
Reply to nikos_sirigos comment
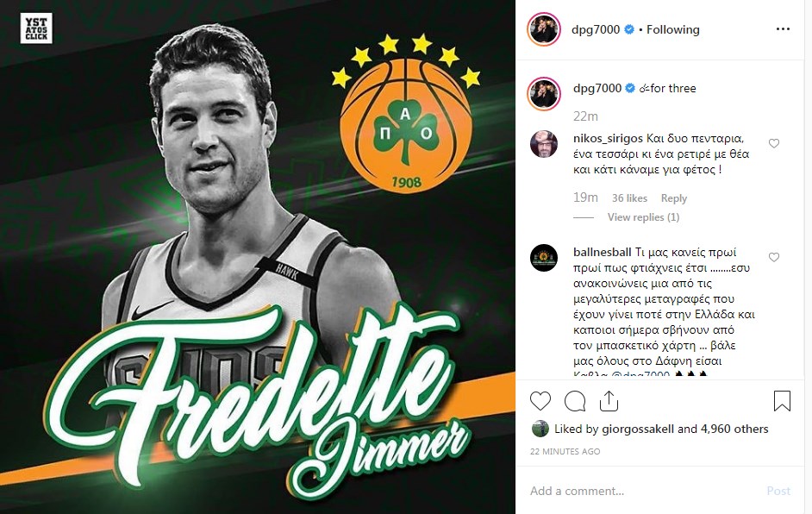(x=674, y=198)
